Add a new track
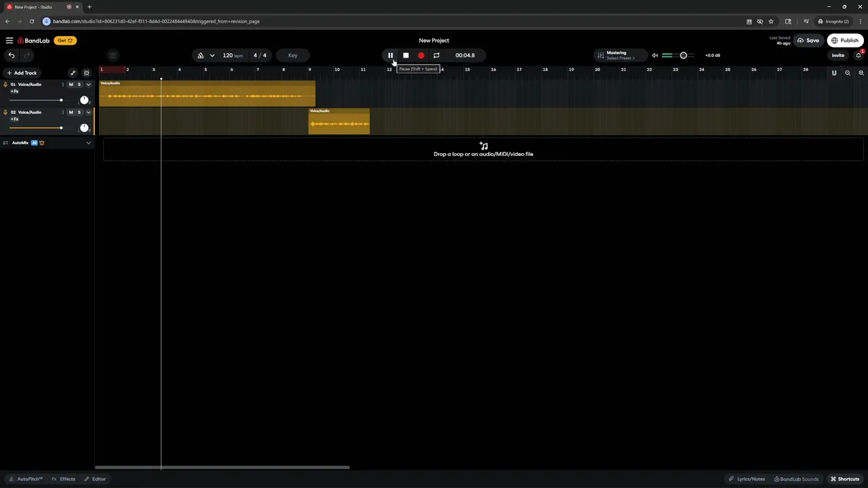 click(22, 73)
